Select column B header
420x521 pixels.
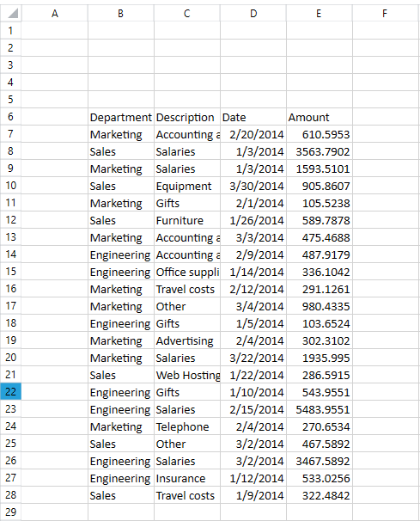[121, 13]
